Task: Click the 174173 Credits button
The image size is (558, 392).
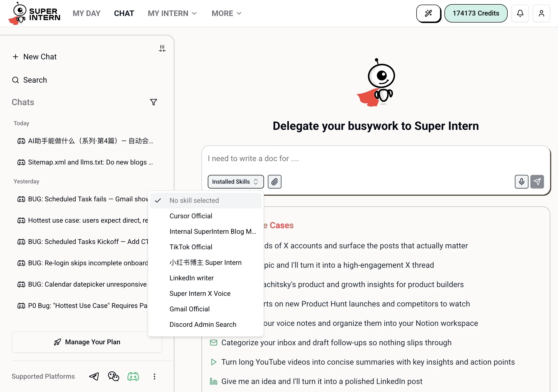Action: pyautogui.click(x=476, y=13)
